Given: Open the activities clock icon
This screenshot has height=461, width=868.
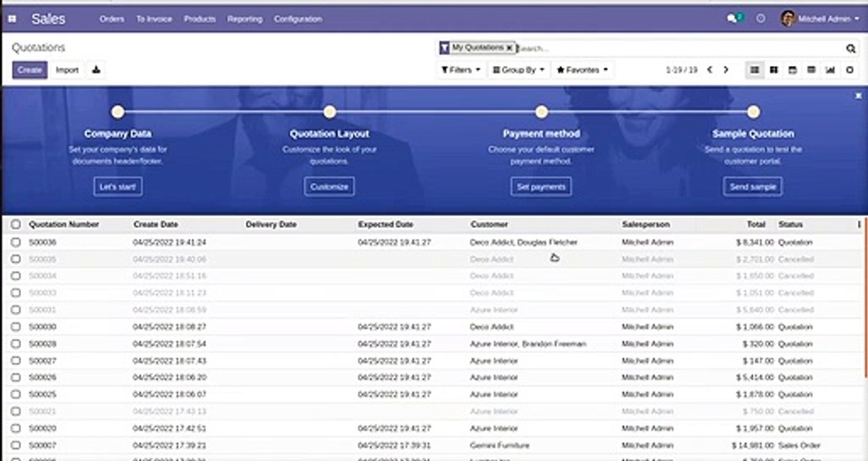Looking at the screenshot, I should 761,19.
